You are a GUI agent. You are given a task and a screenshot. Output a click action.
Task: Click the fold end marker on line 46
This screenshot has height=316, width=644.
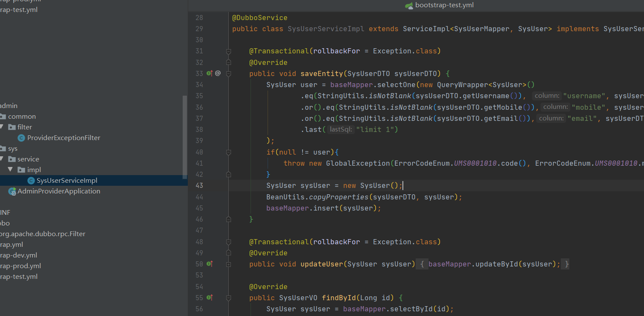tap(228, 219)
